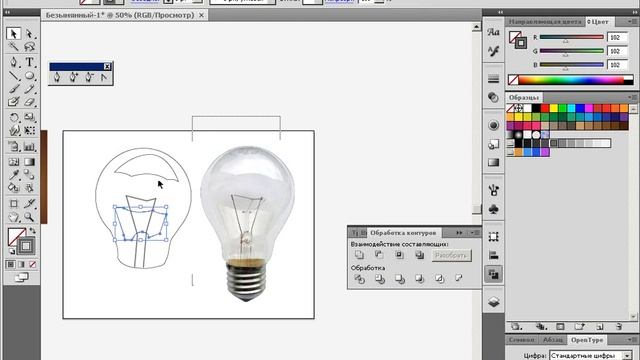This screenshot has height=360, width=640.
Task: Switch to the Символ tab
Action: click(x=521, y=340)
